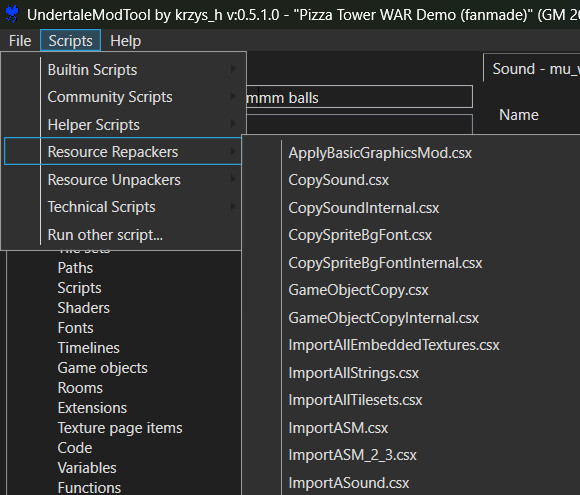The width and height of the screenshot is (580, 495).
Task: Run ImportAllEmbeddedTextures.csx script
Action: click(394, 345)
